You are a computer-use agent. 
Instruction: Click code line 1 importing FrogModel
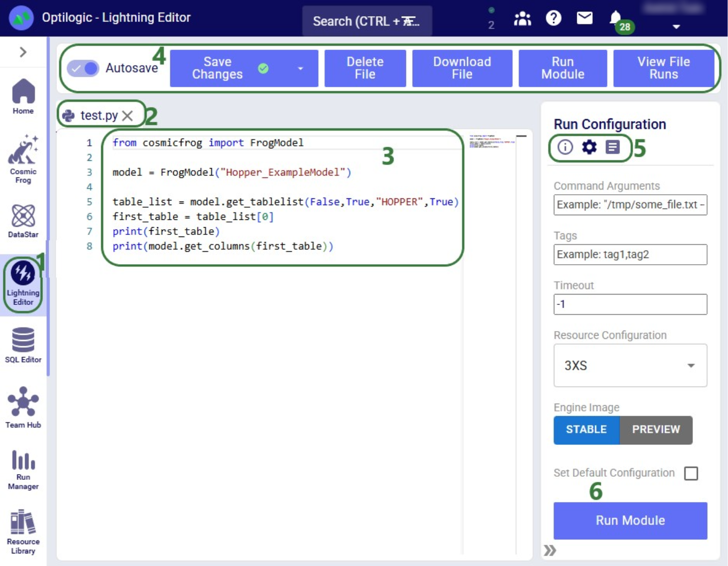208,143
